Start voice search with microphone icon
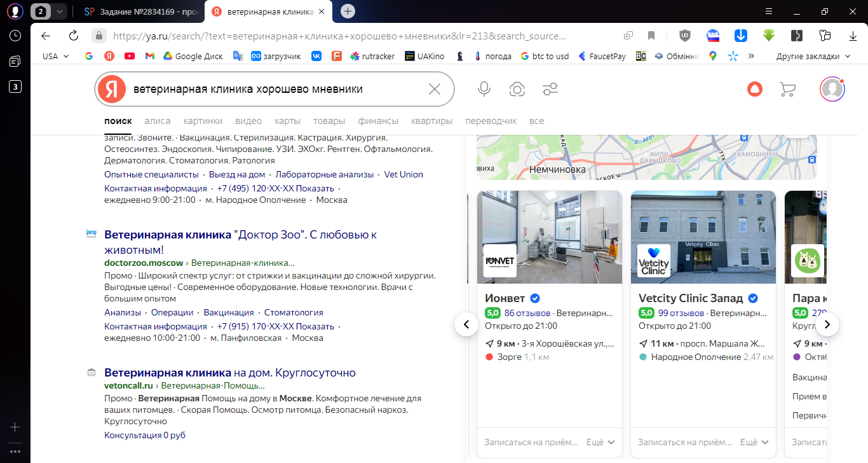The height and width of the screenshot is (463, 868). (x=484, y=89)
